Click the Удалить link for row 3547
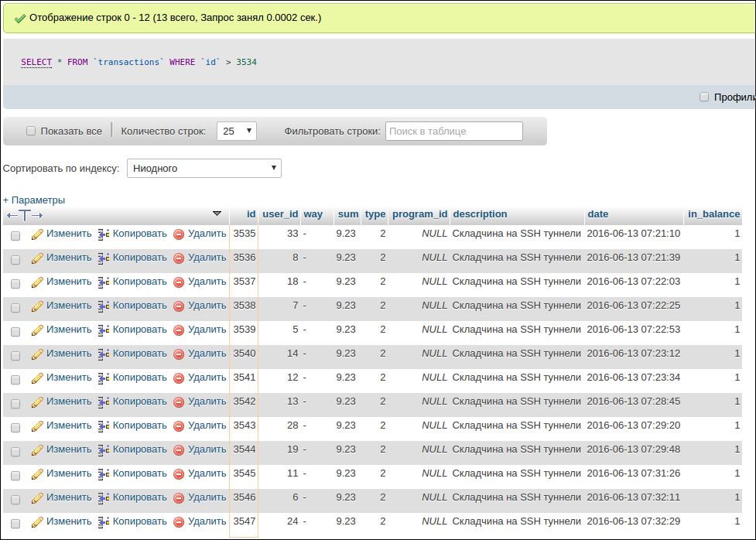This screenshot has width=756, height=540. 207,521
